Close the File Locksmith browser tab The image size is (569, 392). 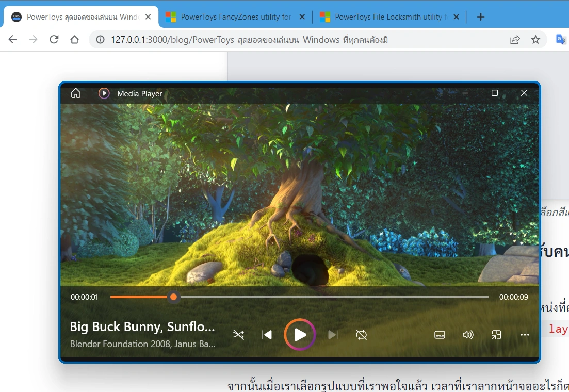point(456,17)
